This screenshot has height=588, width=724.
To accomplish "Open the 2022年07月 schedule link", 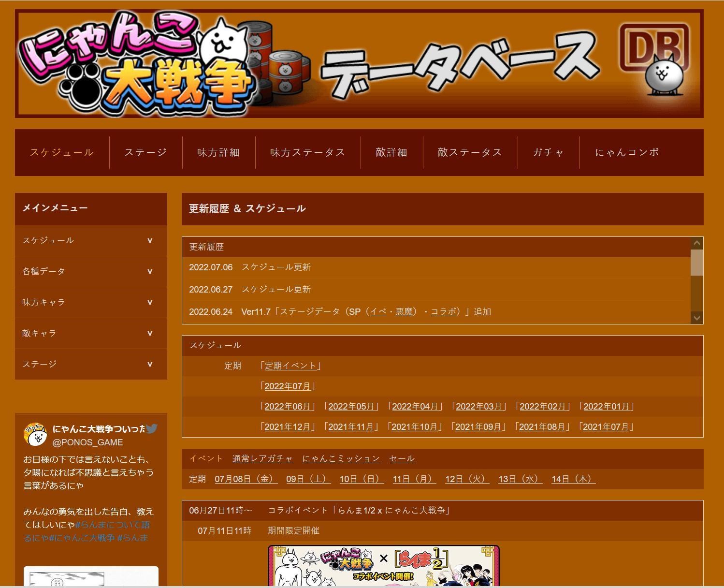I will pyautogui.click(x=288, y=386).
